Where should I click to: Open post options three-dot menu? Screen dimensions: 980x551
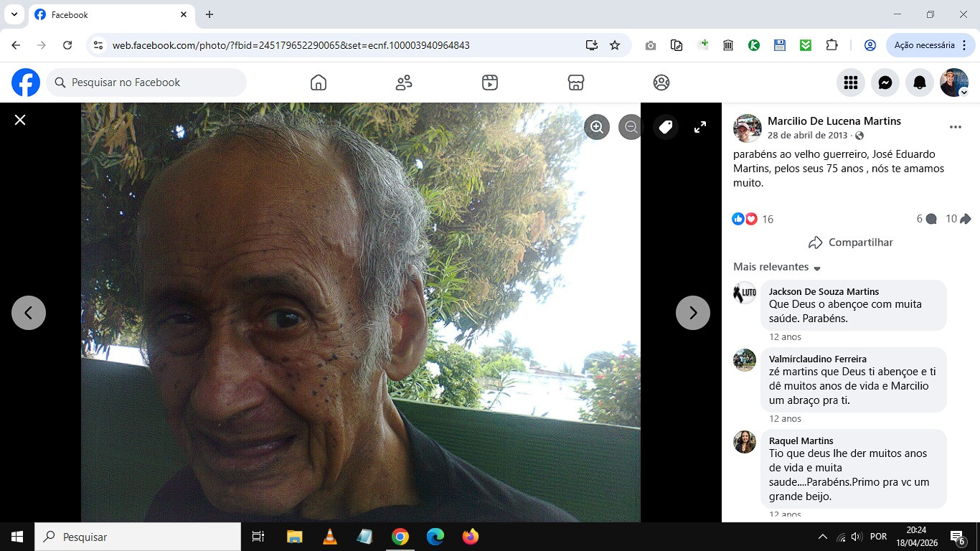click(955, 127)
